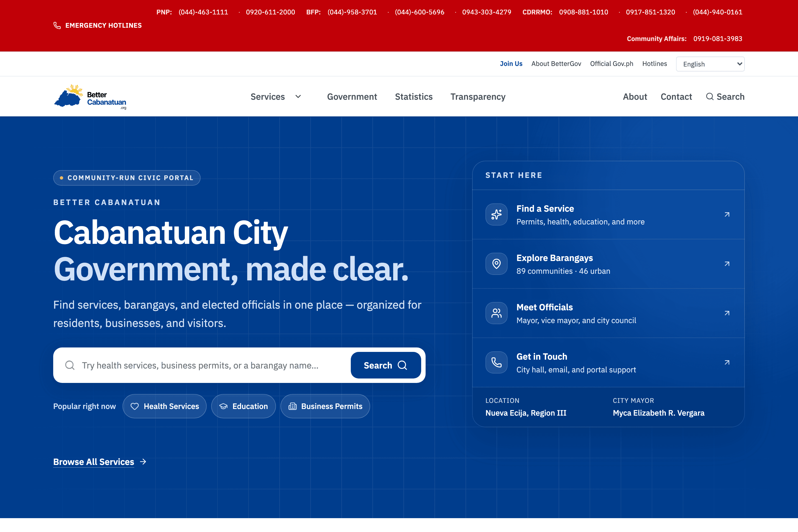798x532 pixels.
Task: Open the Meet Officials card title
Action: coord(544,307)
